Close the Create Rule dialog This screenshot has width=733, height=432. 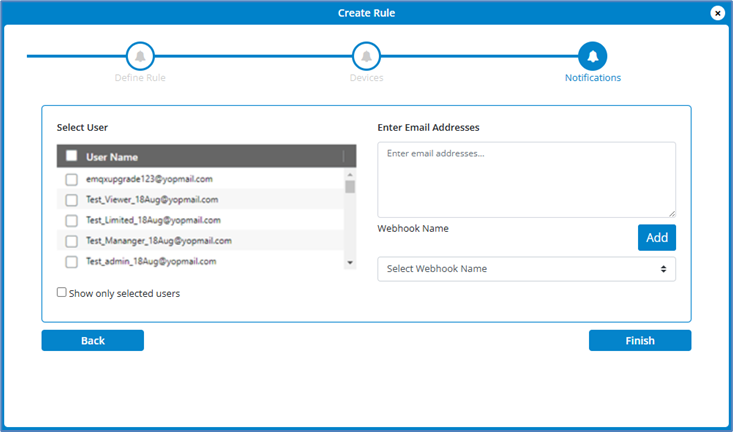[x=717, y=13]
